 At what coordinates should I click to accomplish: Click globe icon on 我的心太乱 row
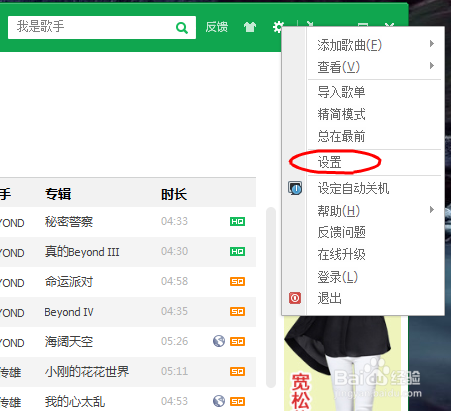pyautogui.click(x=219, y=401)
